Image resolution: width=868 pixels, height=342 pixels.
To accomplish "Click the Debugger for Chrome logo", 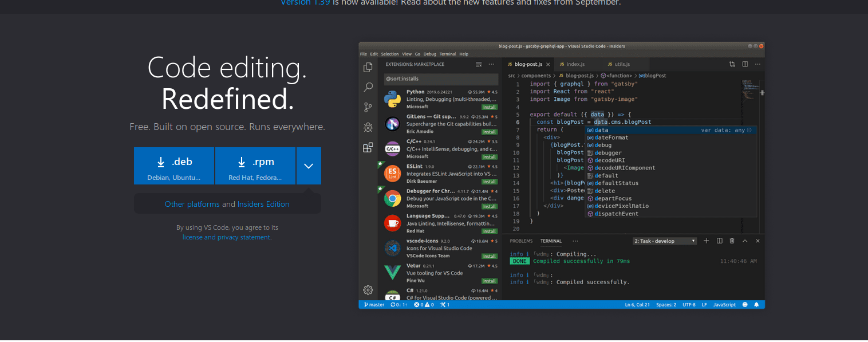I will click(x=392, y=199).
